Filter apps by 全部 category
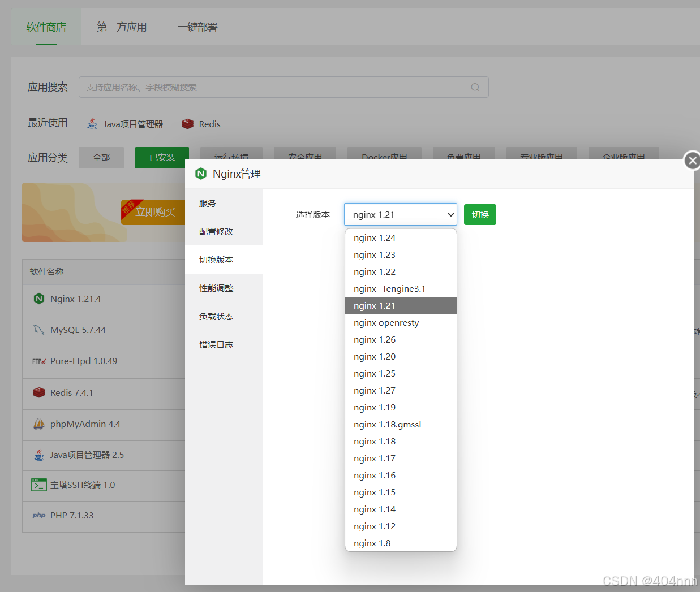This screenshot has width=700, height=592. [x=101, y=157]
